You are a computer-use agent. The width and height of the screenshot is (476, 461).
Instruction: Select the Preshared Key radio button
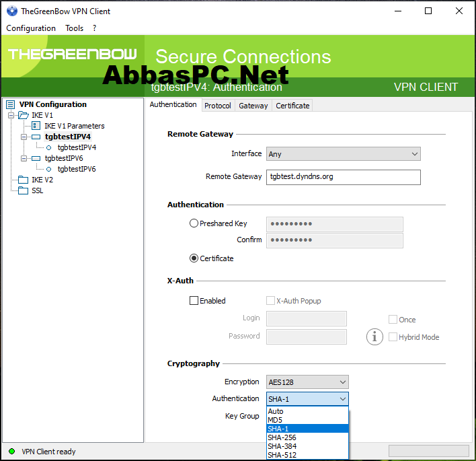[x=194, y=223]
